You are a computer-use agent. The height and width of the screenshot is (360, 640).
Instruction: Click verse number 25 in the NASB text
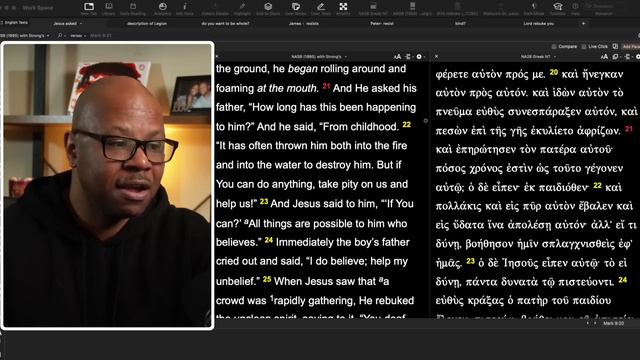(267, 279)
